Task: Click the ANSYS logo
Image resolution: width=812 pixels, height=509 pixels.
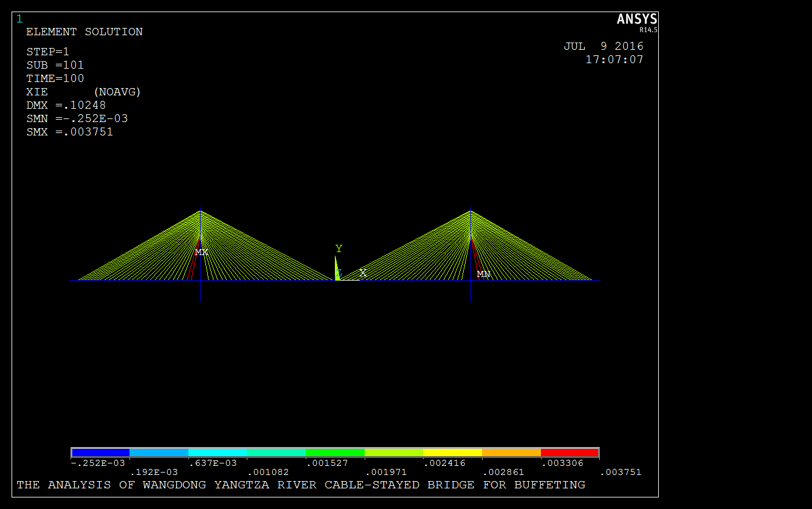Action: (637, 19)
